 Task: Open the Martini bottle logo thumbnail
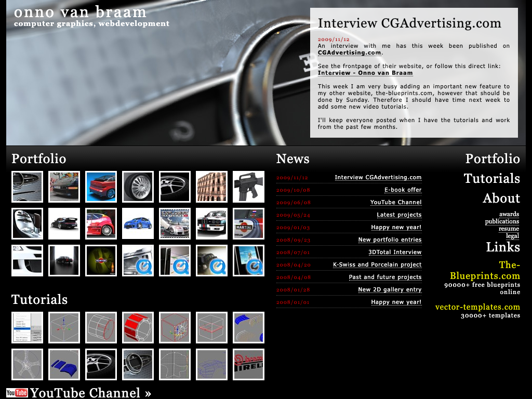coord(101,260)
